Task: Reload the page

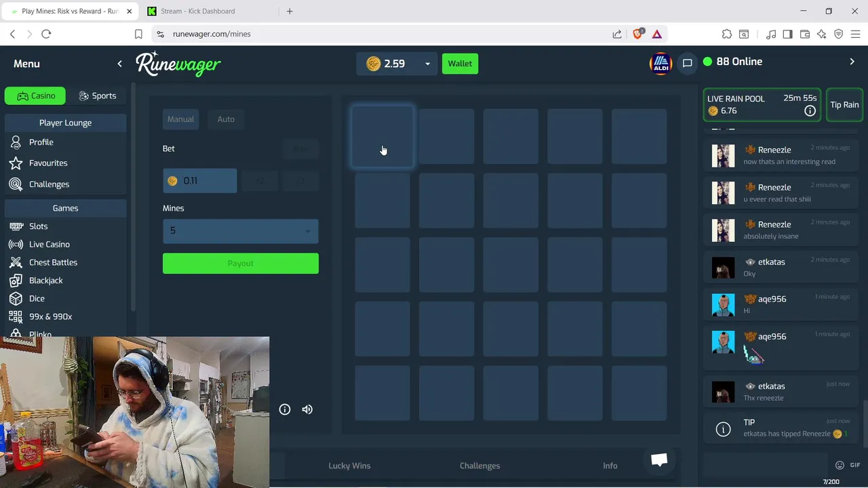Action: click(x=46, y=34)
